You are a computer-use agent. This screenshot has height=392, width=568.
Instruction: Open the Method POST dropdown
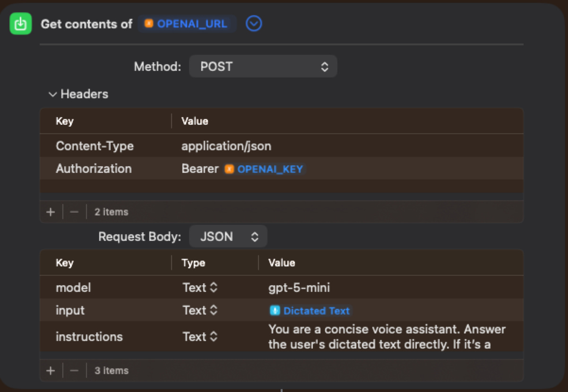[263, 67]
